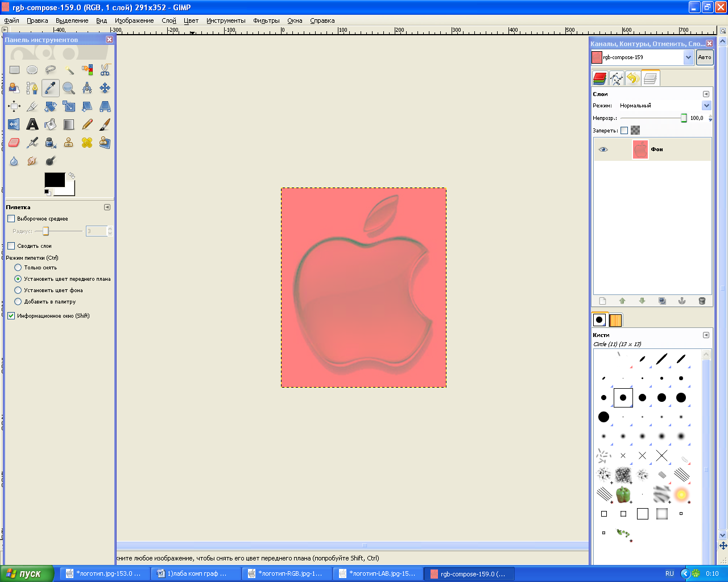728x582 pixels.
Task: Select the Flip tool
Action: pos(14,124)
